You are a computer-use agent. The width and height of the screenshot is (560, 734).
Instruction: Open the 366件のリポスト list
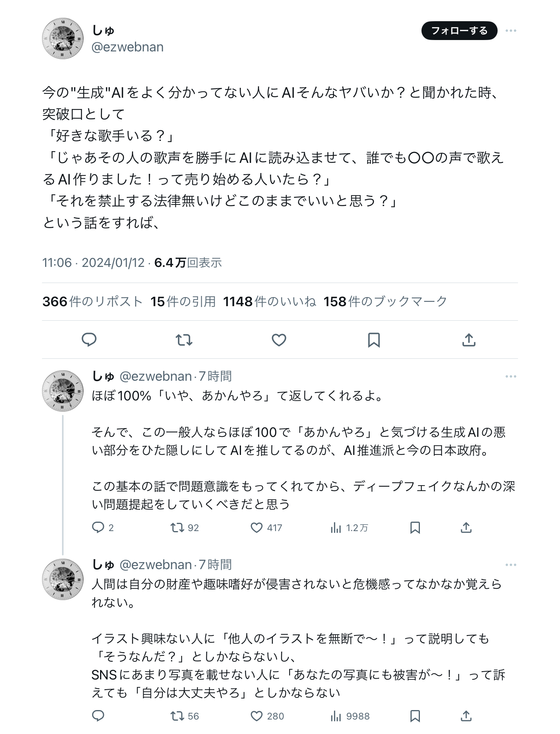tap(92, 301)
